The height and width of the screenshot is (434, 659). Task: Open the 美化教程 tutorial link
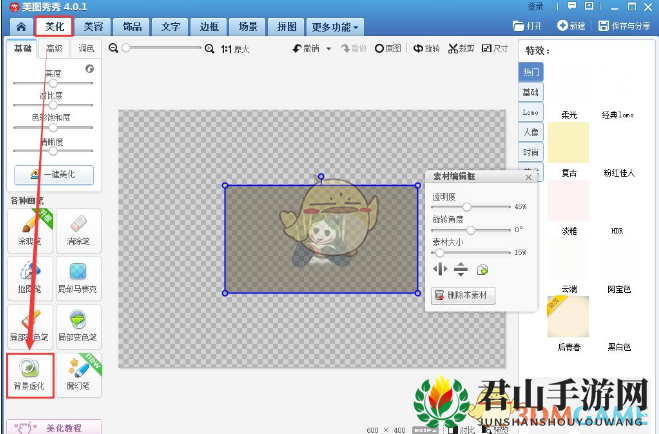(x=54, y=427)
